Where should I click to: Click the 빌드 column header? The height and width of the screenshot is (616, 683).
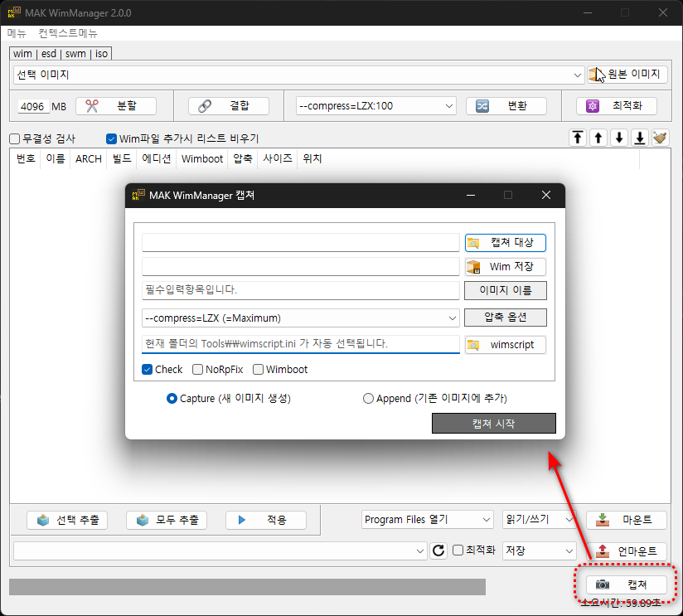click(122, 158)
